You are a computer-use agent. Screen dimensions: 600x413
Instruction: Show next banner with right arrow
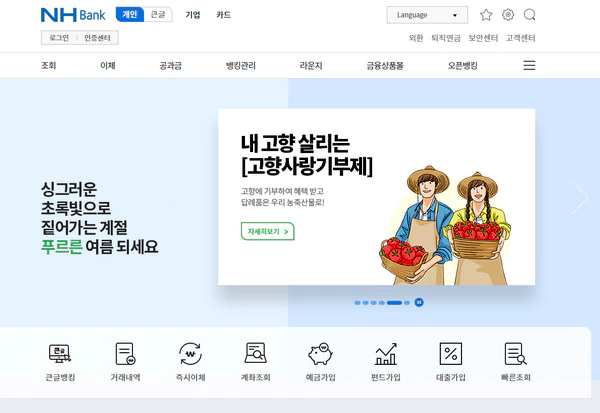pyautogui.click(x=580, y=197)
